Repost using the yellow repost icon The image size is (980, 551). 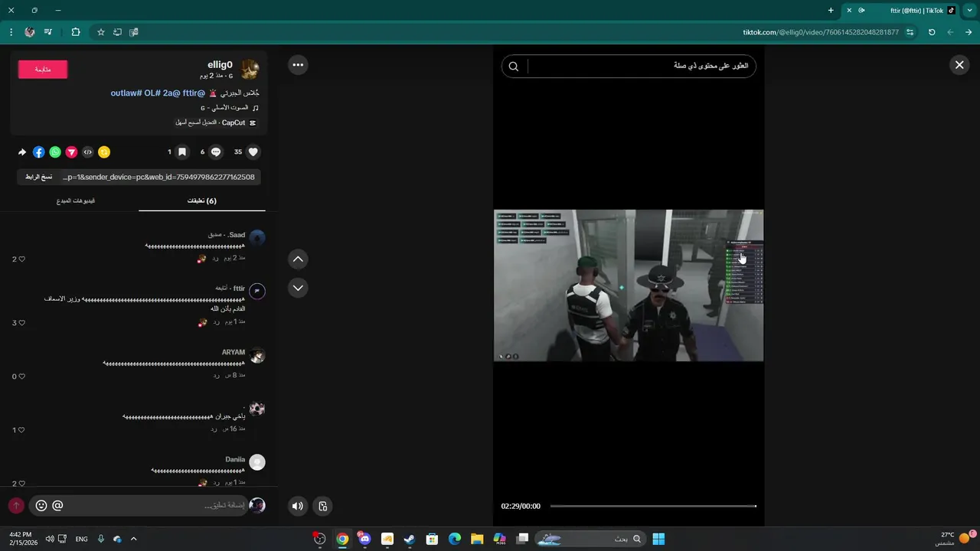104,152
